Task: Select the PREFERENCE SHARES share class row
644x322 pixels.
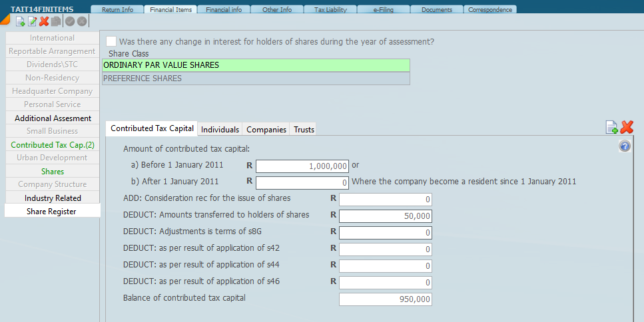Action: point(256,79)
